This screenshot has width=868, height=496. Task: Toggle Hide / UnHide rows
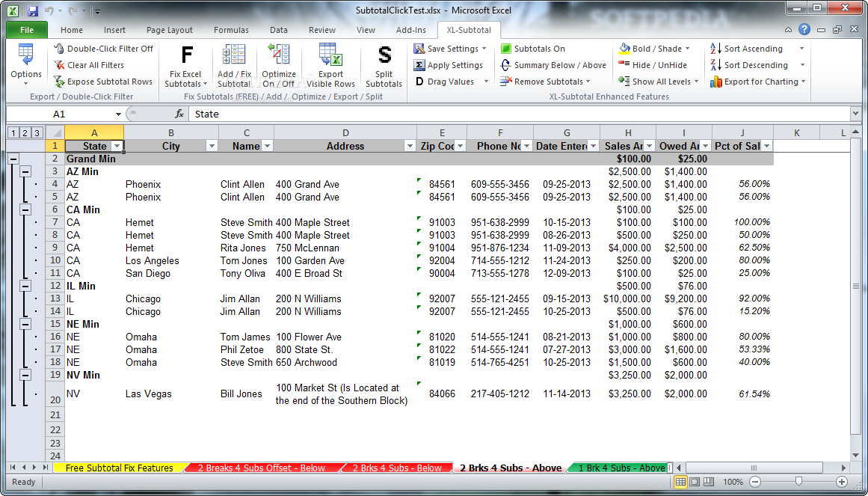653,65
